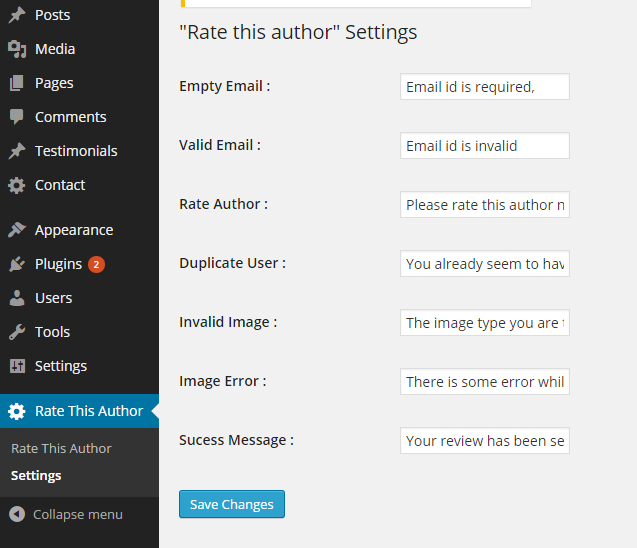Click the Plugins plug icon
Image resolution: width=637 pixels, height=548 pixels.
pyautogui.click(x=17, y=264)
